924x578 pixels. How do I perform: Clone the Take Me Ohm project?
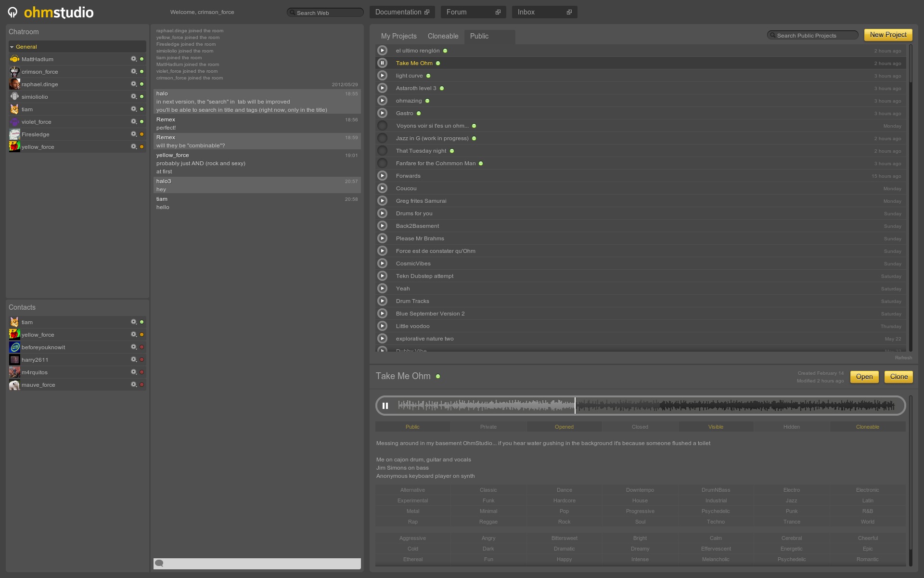(x=898, y=377)
